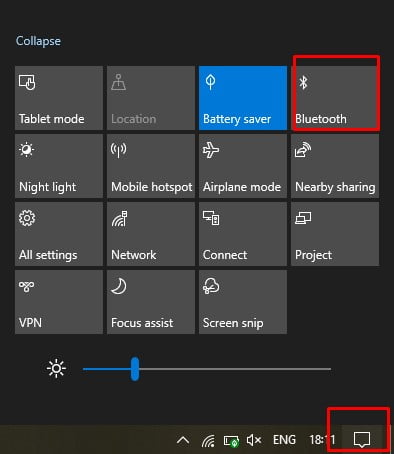Click the brightness slider thumb
This screenshot has width=394, height=454.
[135, 369]
